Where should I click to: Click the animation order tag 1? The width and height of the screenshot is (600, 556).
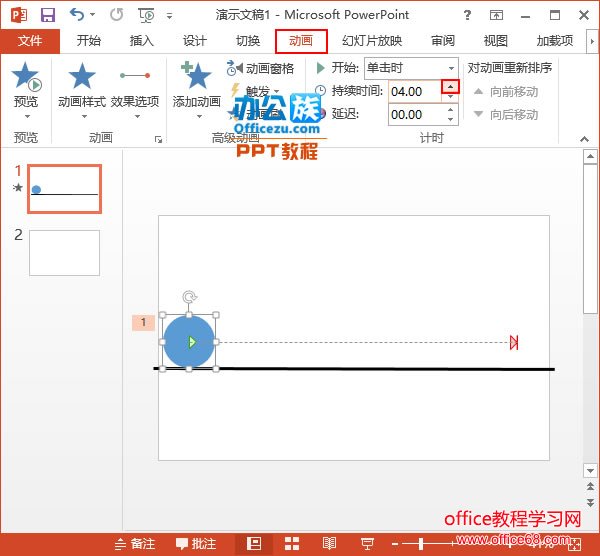[143, 322]
